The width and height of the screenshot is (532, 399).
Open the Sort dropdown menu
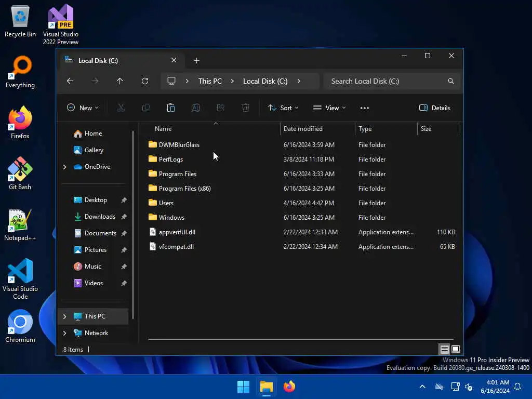point(283,108)
